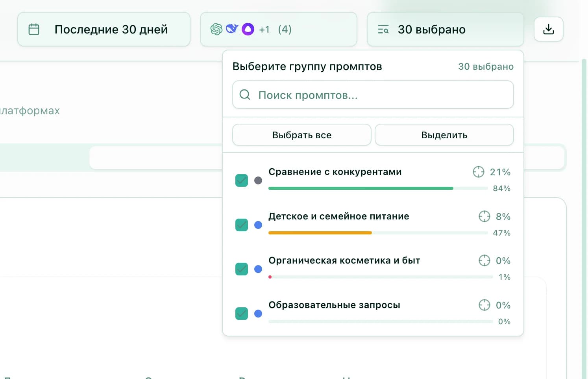Click the search magnifier in prompt search field

point(245,95)
